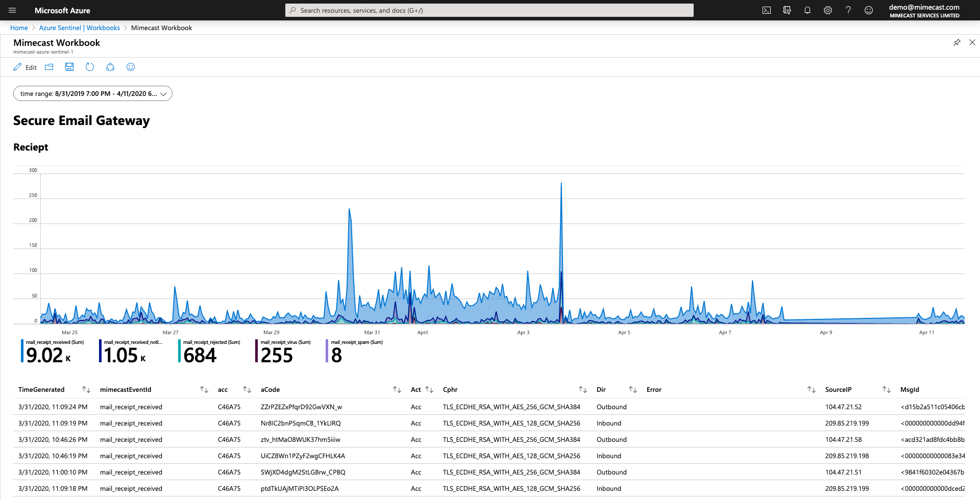Open the Directory and subscription filter

787,10
